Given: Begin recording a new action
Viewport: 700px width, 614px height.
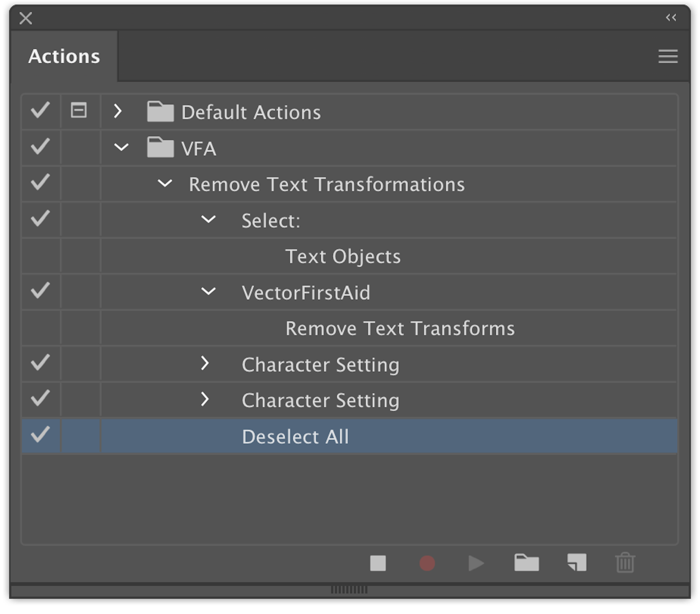Looking at the screenshot, I should pos(428,564).
